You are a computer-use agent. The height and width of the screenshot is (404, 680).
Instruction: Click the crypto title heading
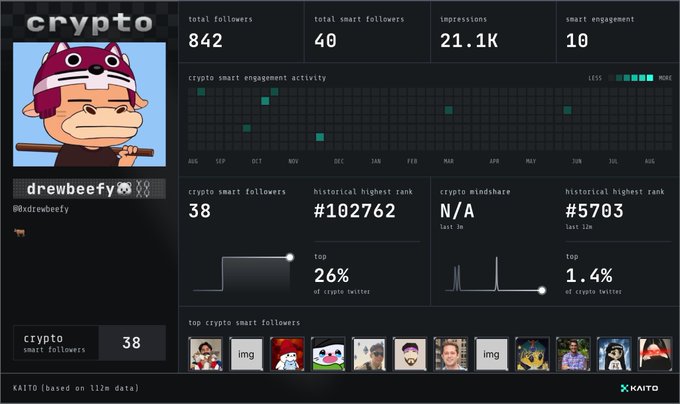pyautogui.click(x=89, y=23)
